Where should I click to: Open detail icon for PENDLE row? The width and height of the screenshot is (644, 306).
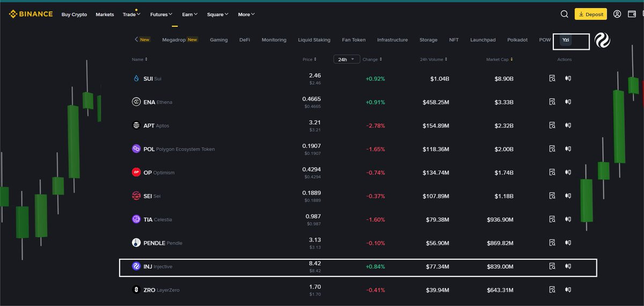552,243
